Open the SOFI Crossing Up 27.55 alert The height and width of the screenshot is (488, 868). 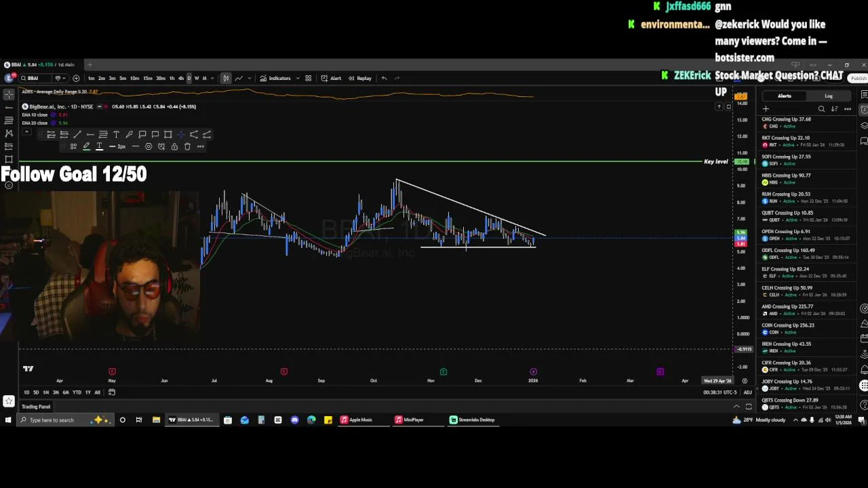(x=807, y=160)
